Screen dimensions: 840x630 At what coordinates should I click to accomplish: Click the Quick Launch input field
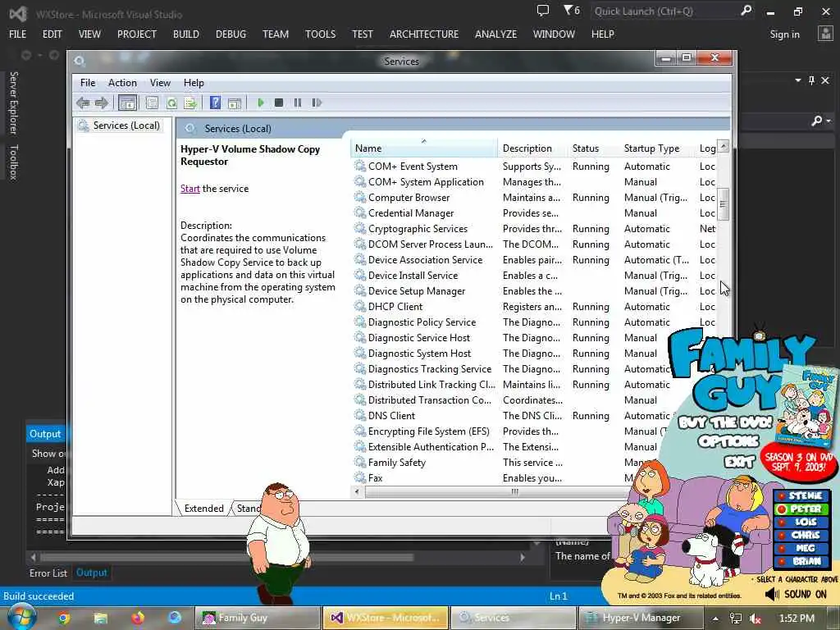pos(664,11)
